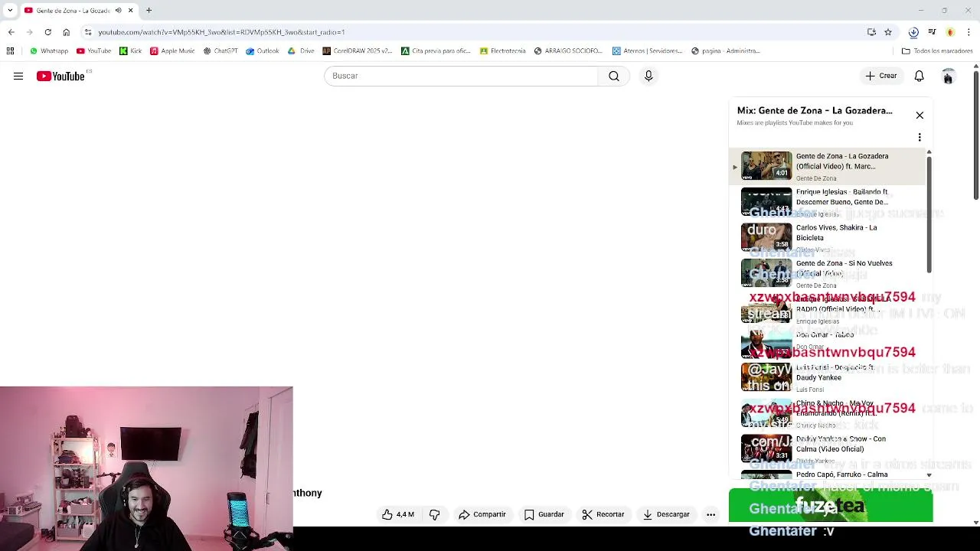Open the Crear menu
The image size is (980, 551).
point(881,76)
